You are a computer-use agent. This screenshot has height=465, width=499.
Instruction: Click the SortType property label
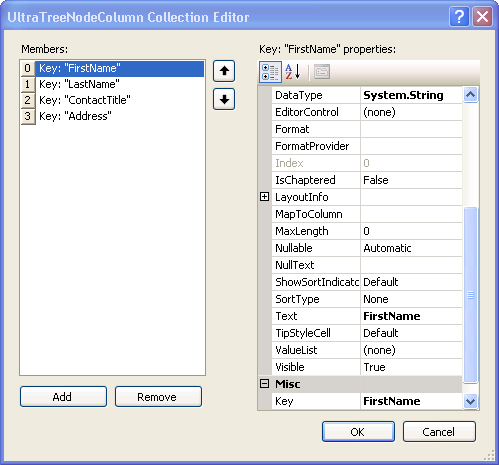[297, 299]
